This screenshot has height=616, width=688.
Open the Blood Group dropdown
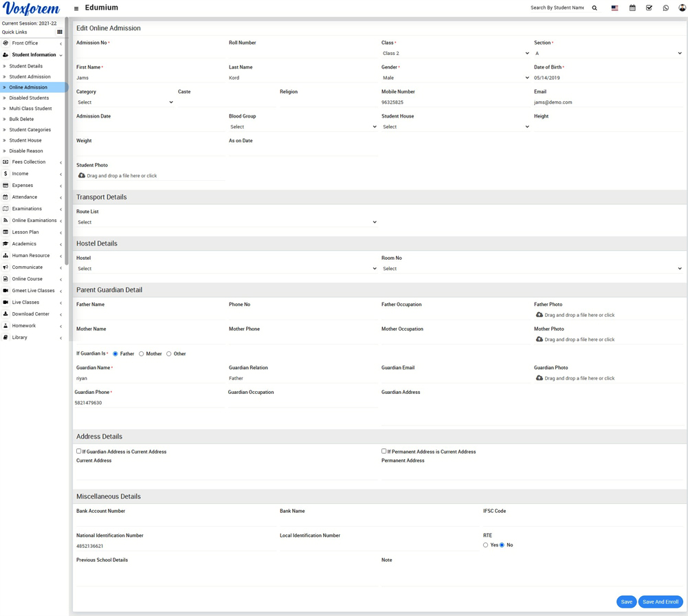[302, 127]
